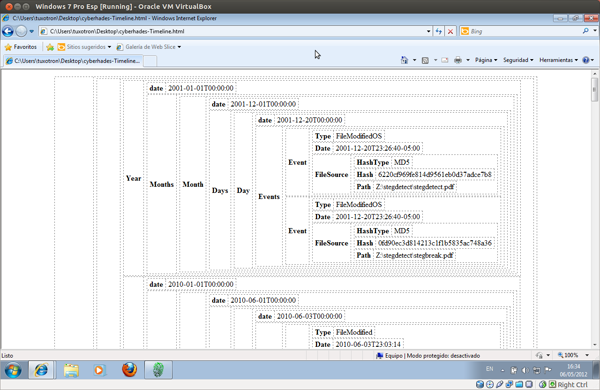
Task: Open Favoritos star button
Action: coord(21,47)
